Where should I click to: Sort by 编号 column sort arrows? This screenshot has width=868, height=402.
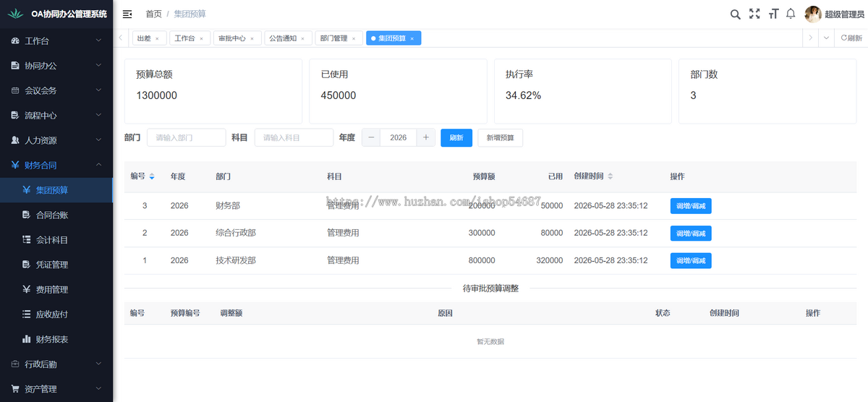151,176
